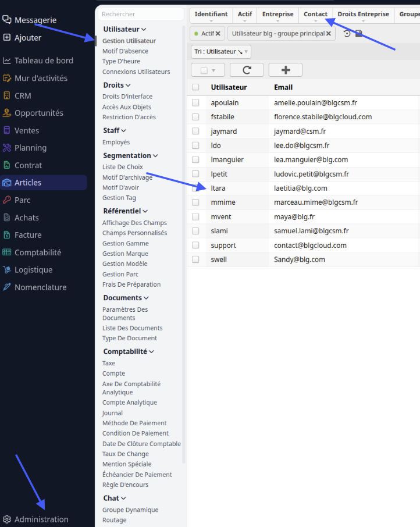The image size is (420, 527).
Task: Click the refresh list button
Action: coord(247,70)
